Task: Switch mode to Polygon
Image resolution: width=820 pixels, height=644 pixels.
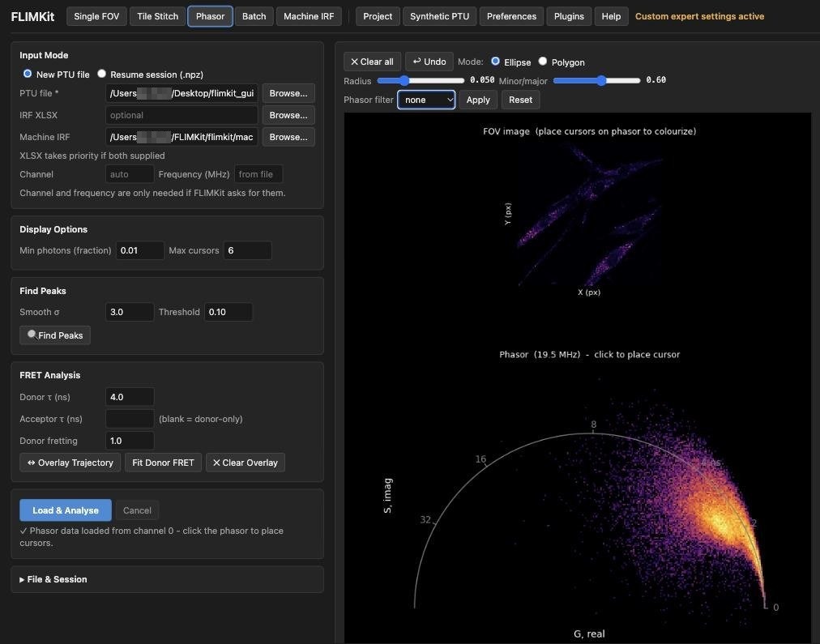Action: [x=543, y=61]
